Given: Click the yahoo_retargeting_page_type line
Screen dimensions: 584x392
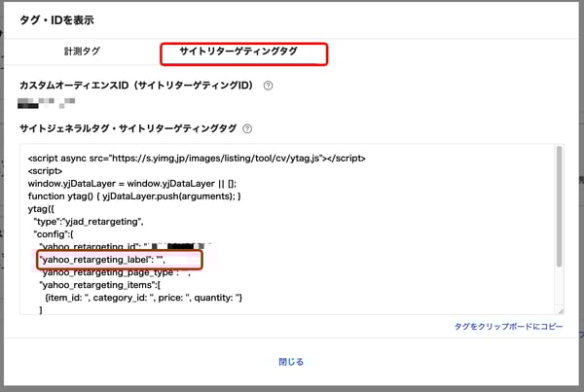Looking at the screenshot, I should [115, 272].
